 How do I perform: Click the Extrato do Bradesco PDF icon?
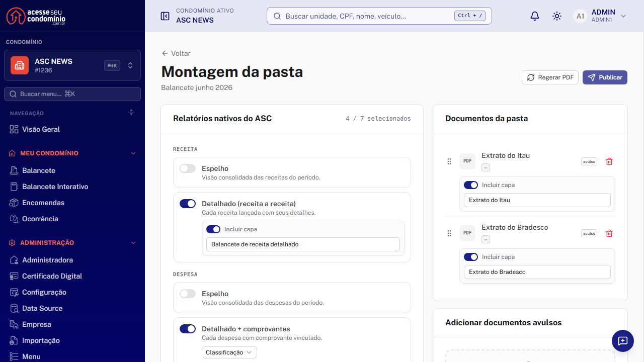pyautogui.click(x=467, y=233)
